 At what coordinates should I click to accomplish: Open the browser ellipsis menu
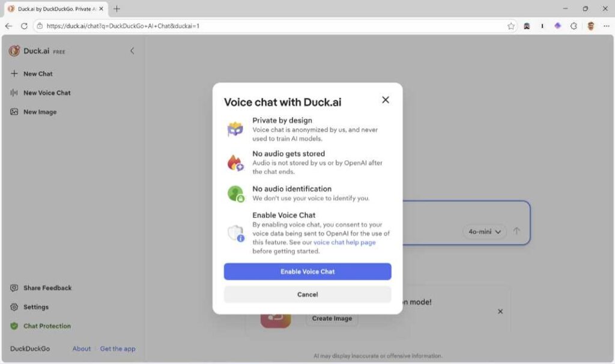pos(607,26)
